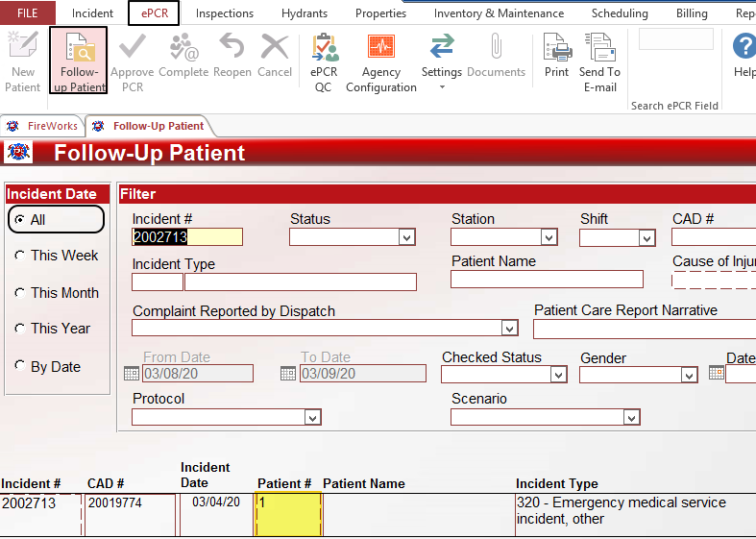Select the Follow-Up Patient document tab
Viewport: 756px width, 539px height.
(150, 126)
